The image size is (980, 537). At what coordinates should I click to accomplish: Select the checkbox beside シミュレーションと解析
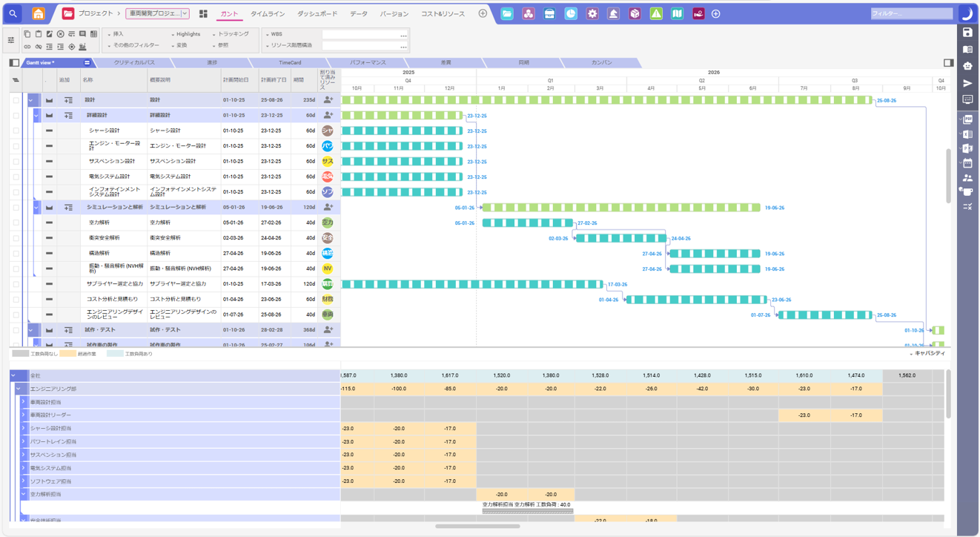tap(16, 207)
